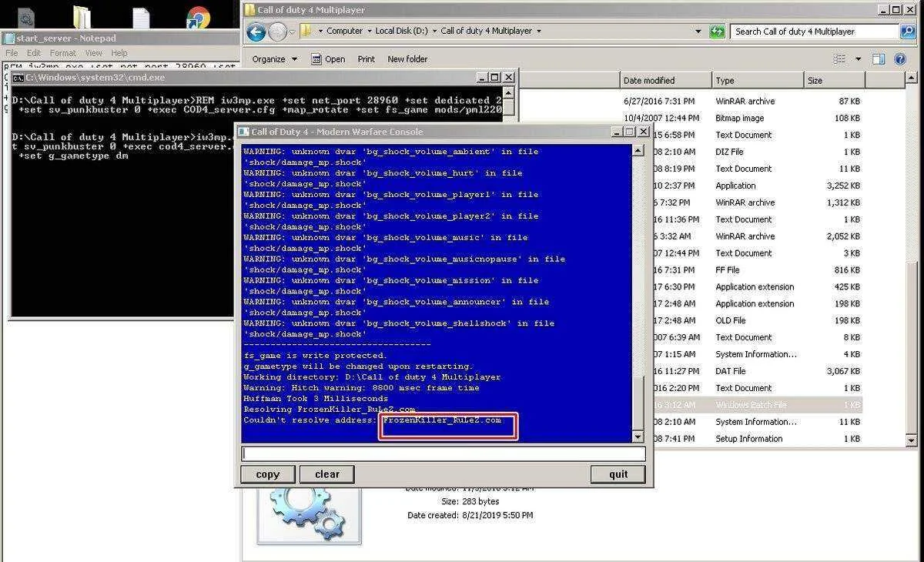Open the views options dropdown arrow
Viewport: 924px width, 562px height.
(x=859, y=59)
